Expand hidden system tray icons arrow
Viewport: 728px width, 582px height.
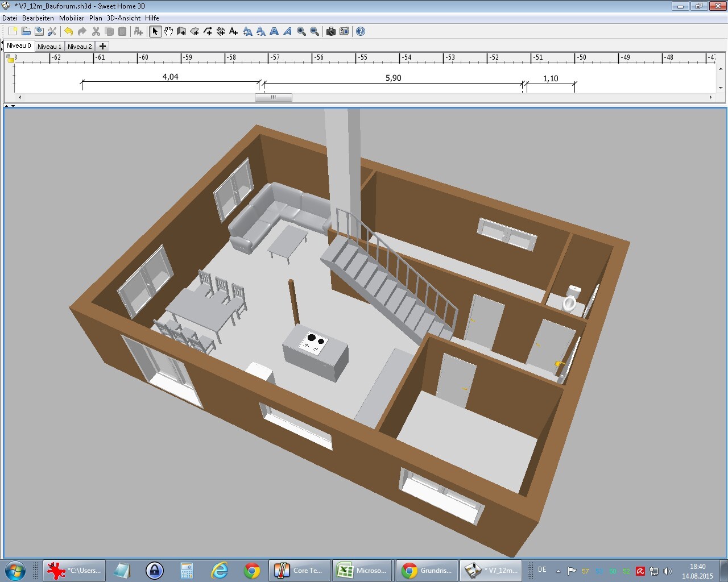[x=558, y=571]
